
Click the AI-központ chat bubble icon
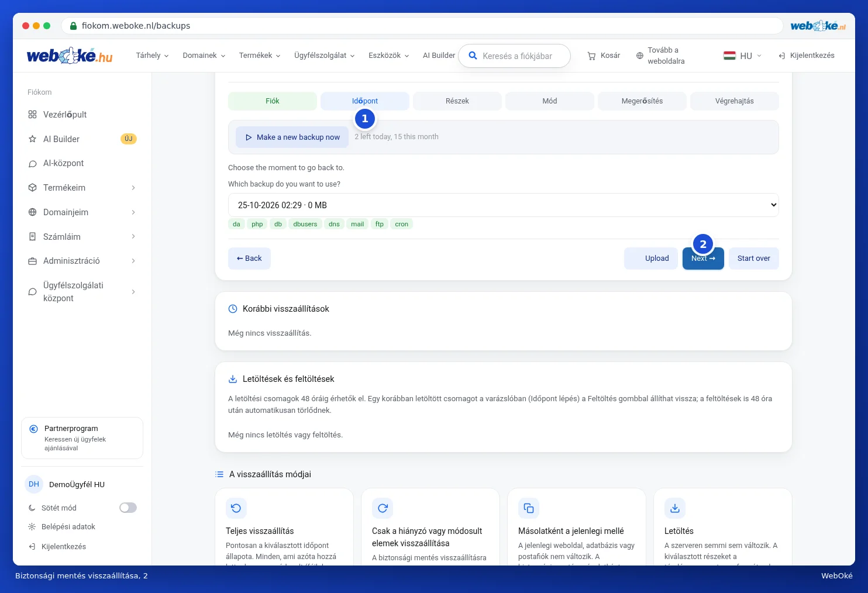33,164
